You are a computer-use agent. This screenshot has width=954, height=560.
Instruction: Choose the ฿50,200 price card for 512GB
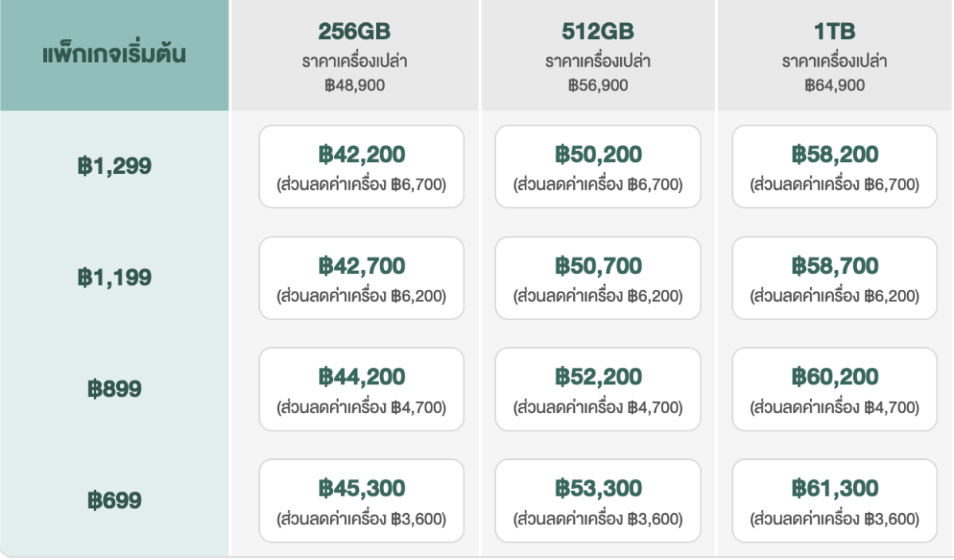coord(598,167)
